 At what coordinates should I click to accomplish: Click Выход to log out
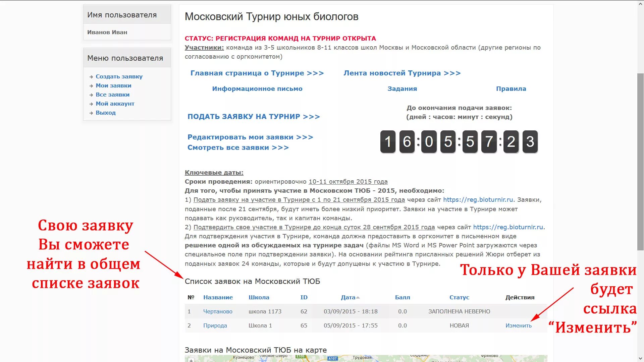106,113
